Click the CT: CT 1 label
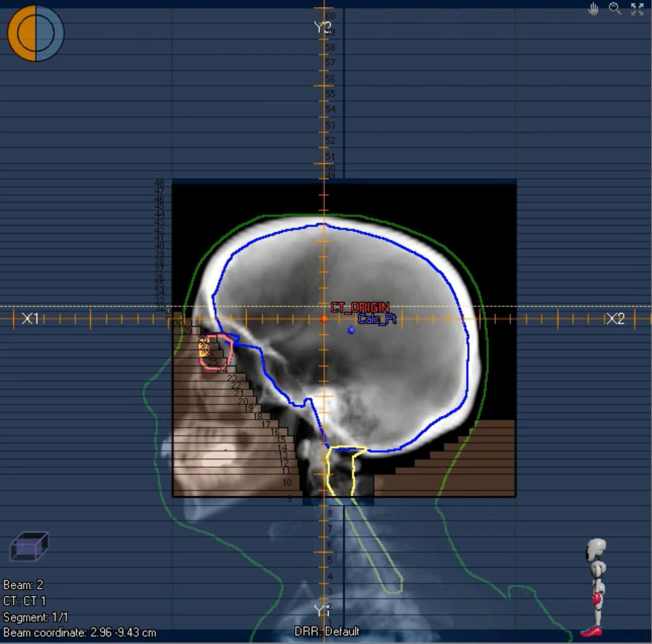Viewport: 652px width, 644px height. (x=24, y=601)
